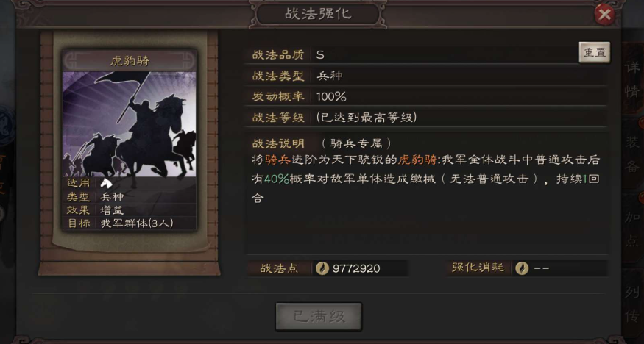Close the 战法强化 dialog with red X
This screenshot has height=344, width=644.
coord(604,15)
